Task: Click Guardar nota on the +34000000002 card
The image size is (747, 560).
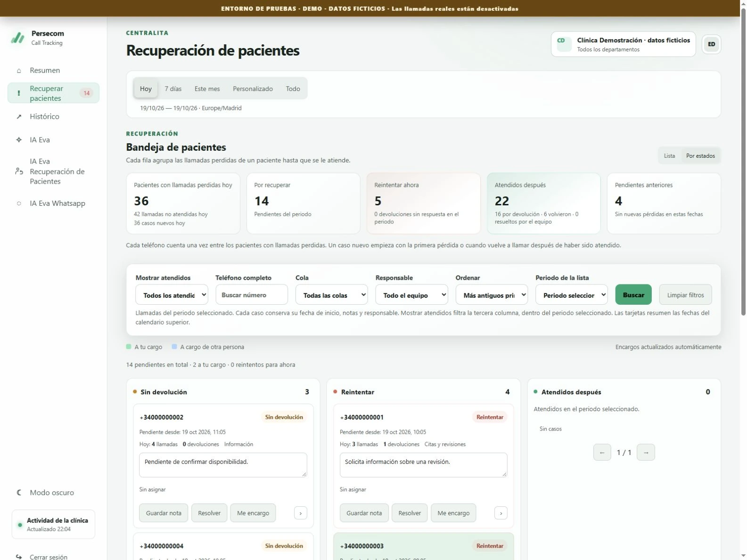Action: tap(164, 513)
